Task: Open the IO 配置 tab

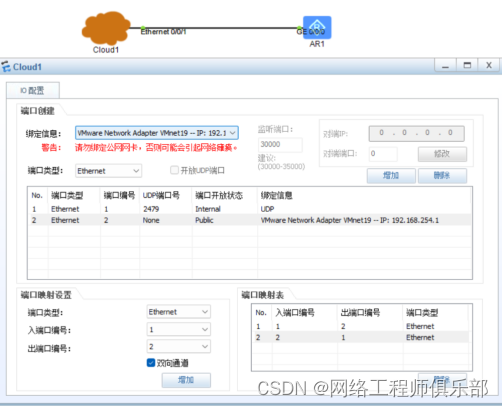Action: pyautogui.click(x=33, y=90)
